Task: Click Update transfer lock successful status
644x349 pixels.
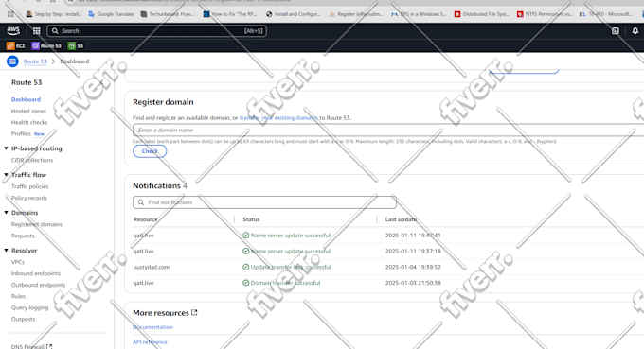Action: pos(291,267)
